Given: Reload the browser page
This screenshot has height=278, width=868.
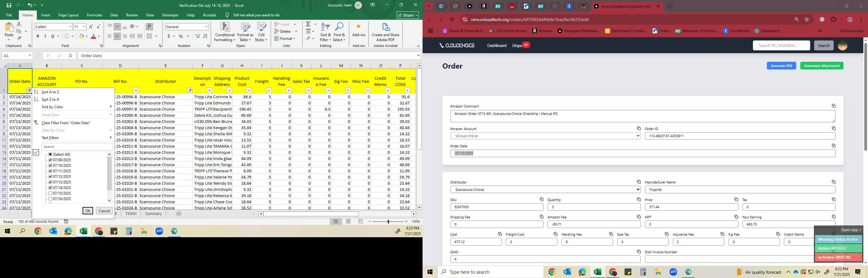Looking at the screenshot, I should [452, 19].
